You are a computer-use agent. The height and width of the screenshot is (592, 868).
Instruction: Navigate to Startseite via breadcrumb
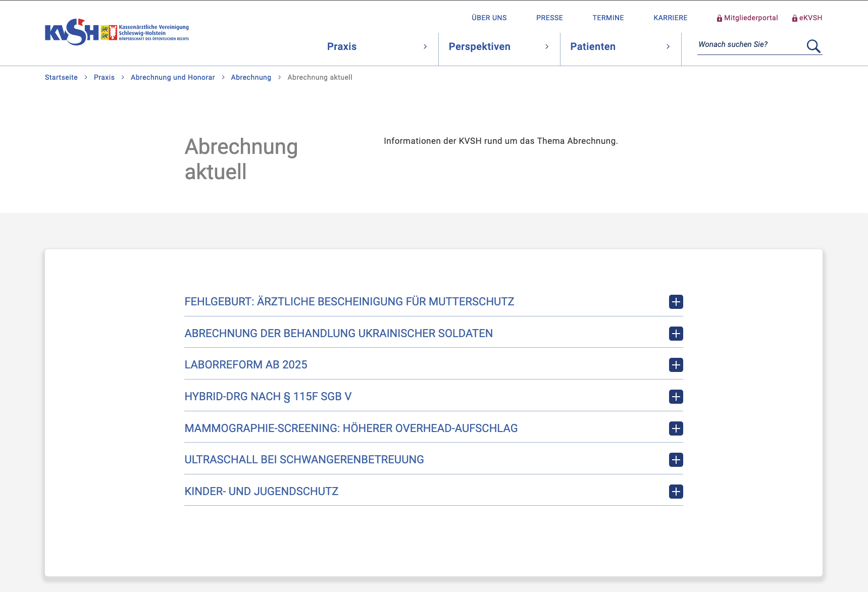(61, 77)
